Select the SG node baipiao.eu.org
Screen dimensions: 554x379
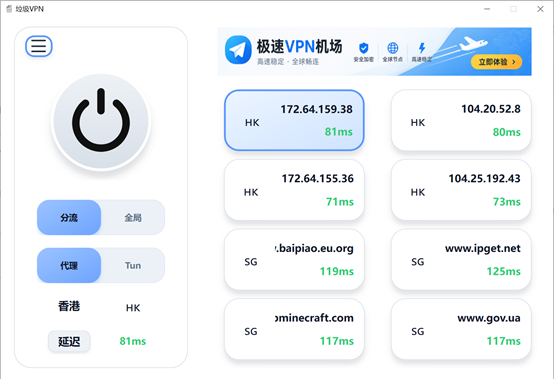click(x=294, y=259)
